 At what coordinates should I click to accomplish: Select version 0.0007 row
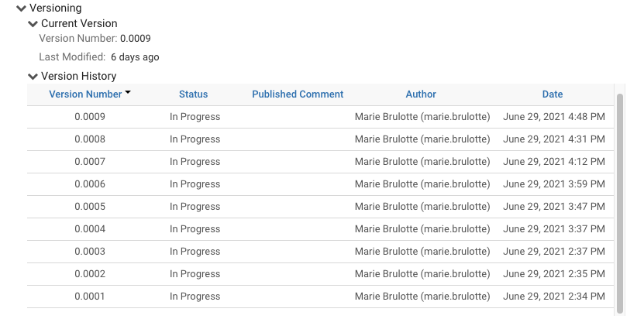click(x=90, y=162)
